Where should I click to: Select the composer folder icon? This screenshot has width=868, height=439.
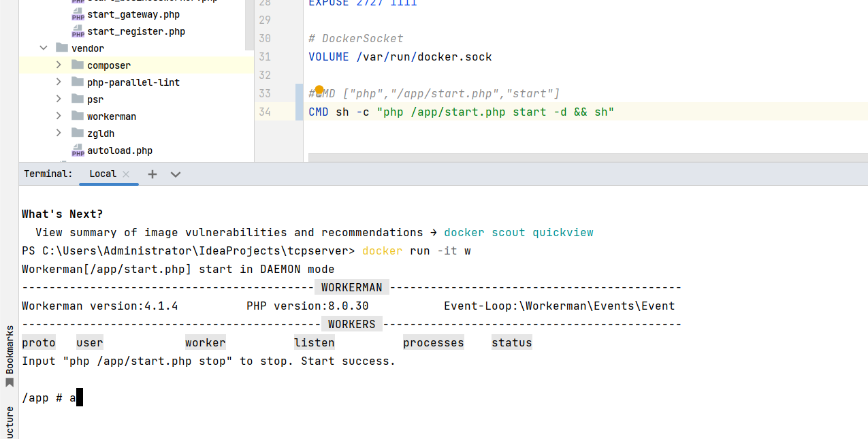tap(78, 65)
